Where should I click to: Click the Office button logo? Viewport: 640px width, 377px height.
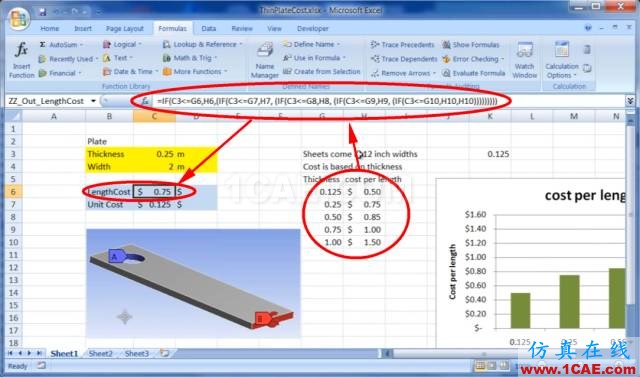(18, 18)
